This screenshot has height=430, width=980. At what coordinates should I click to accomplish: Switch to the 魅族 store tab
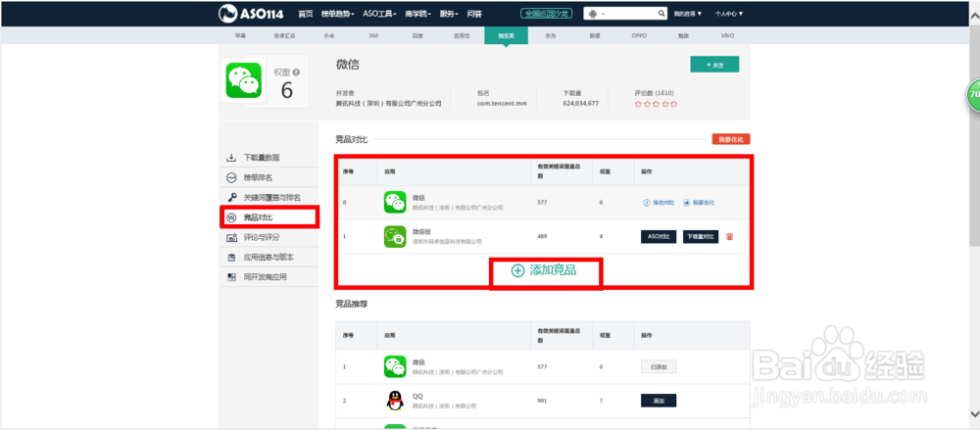[x=683, y=36]
